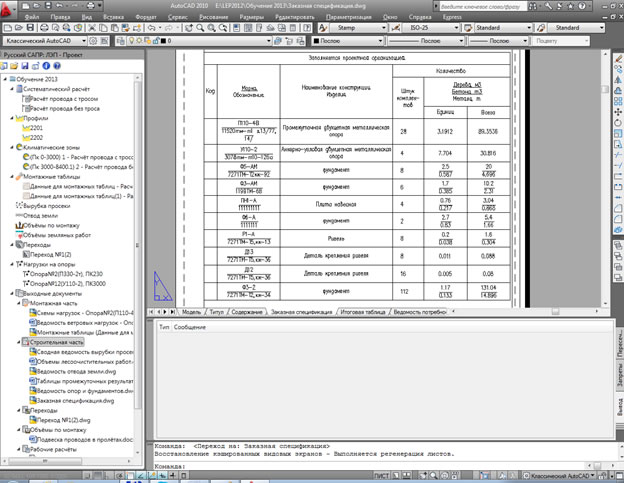Select the Zoom Realtime magnifier icon
The height and width of the screenshot is (483, 624).
coord(200,28)
